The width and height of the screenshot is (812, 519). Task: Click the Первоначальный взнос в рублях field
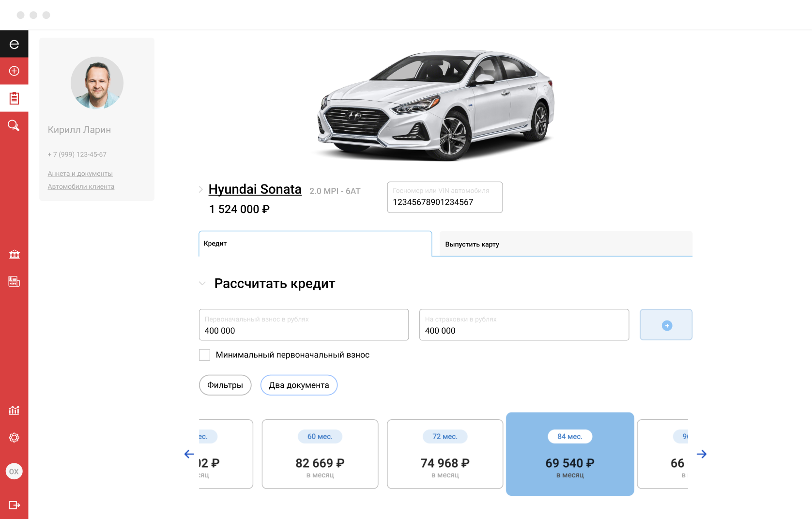[x=304, y=325]
